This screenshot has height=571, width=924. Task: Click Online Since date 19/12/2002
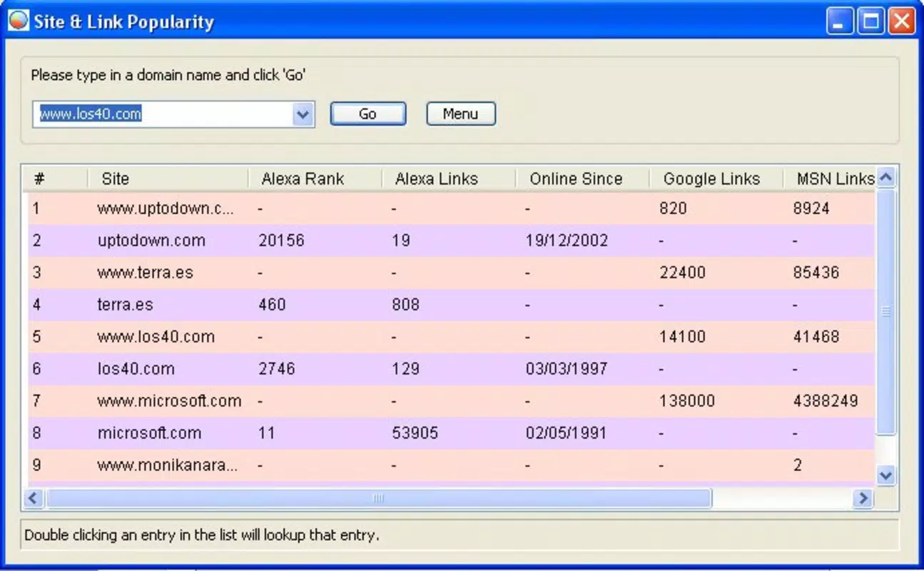(x=567, y=241)
